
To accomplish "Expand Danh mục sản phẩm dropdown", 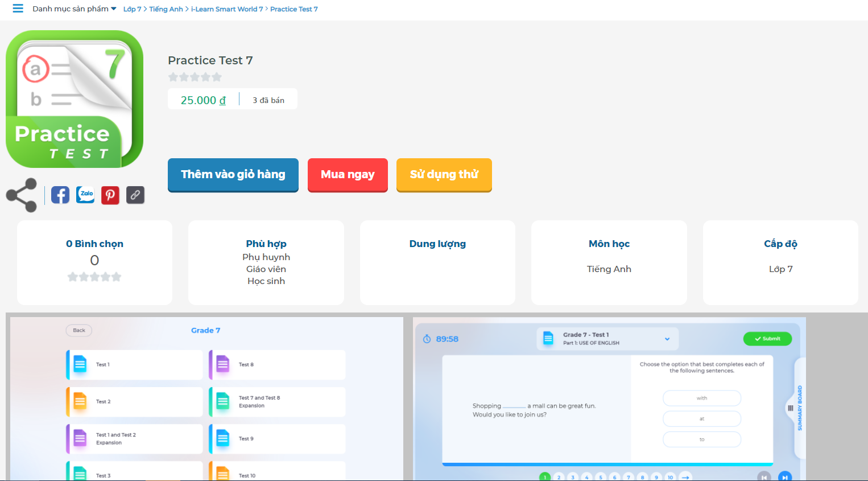I will [x=75, y=9].
